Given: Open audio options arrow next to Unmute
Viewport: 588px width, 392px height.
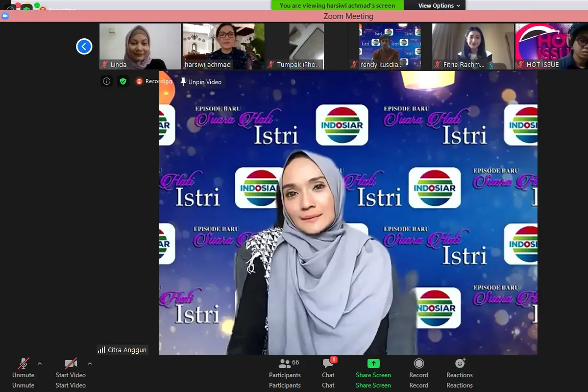Looking at the screenshot, I should (40, 364).
